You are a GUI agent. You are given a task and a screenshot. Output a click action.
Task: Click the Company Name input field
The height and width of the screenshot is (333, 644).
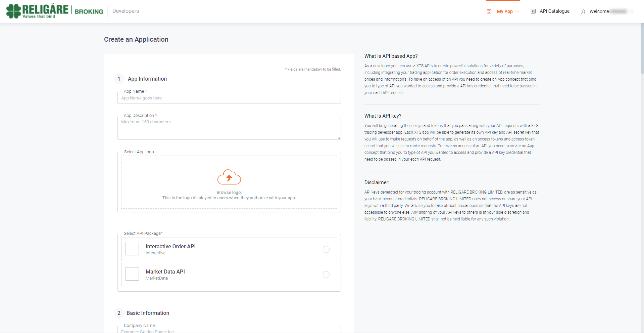(x=229, y=330)
